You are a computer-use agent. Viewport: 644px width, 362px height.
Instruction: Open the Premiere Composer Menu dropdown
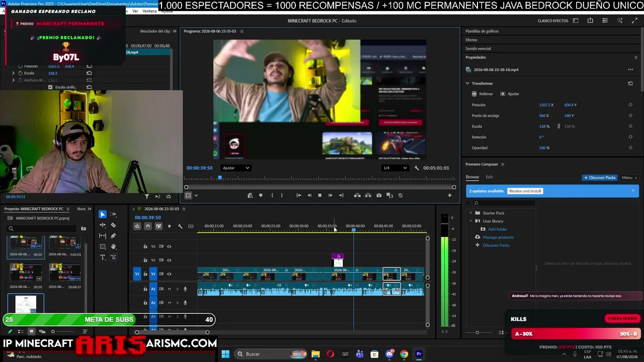[629, 177]
